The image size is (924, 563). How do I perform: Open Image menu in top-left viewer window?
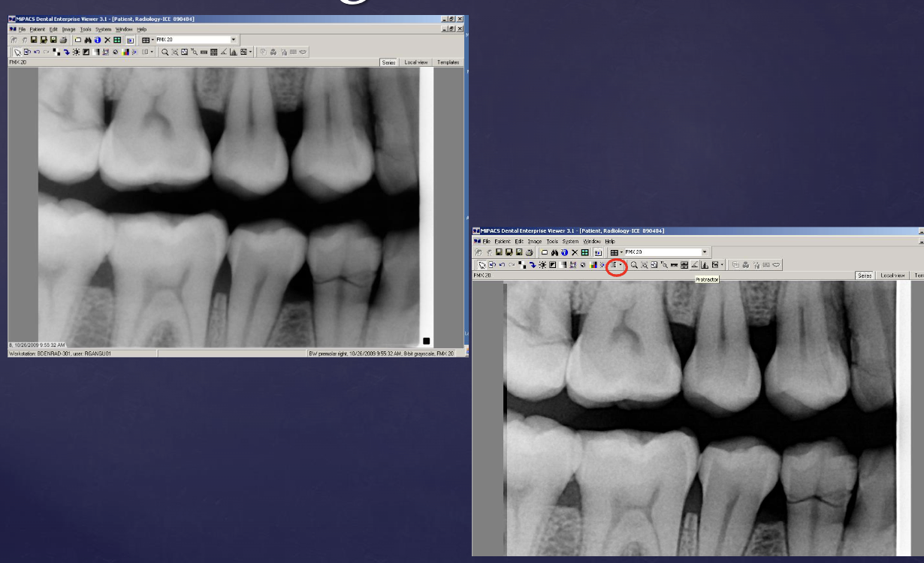[68, 29]
